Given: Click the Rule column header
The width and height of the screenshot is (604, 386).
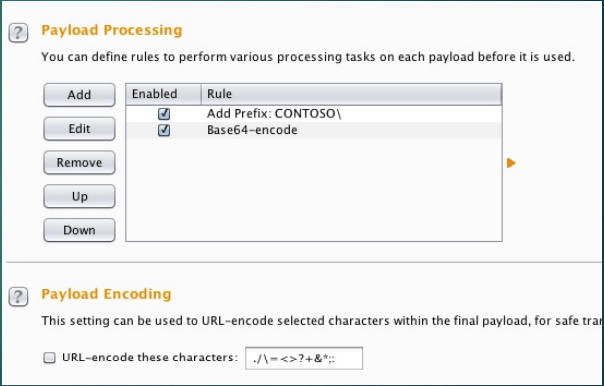Looking at the screenshot, I should [x=351, y=94].
